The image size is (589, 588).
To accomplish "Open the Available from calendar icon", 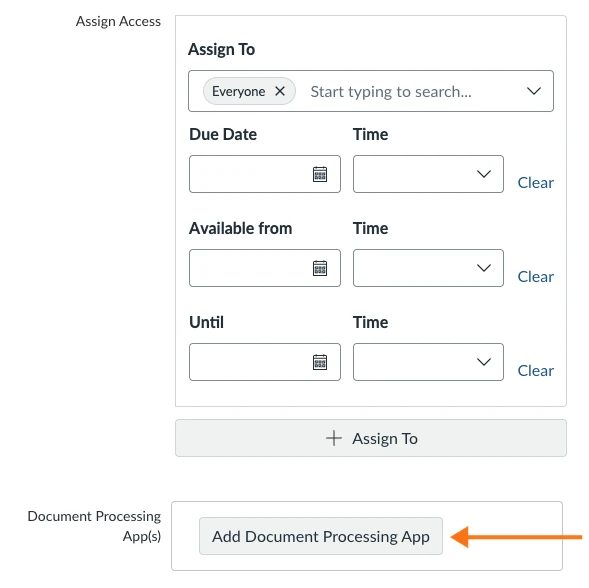I will tap(320, 268).
